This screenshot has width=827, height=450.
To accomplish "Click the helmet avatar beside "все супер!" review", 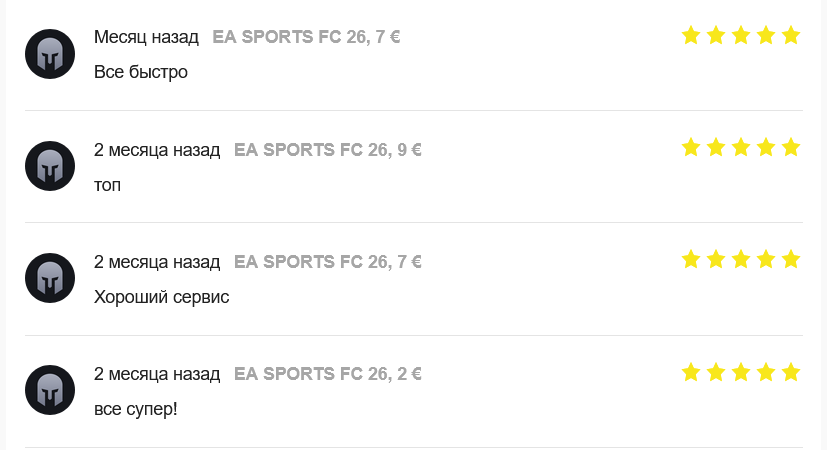I will pyautogui.click(x=50, y=390).
